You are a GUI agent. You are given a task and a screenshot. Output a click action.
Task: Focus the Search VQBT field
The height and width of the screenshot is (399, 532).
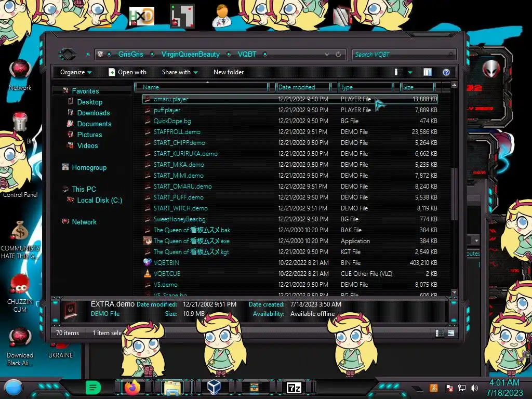pyautogui.click(x=404, y=54)
